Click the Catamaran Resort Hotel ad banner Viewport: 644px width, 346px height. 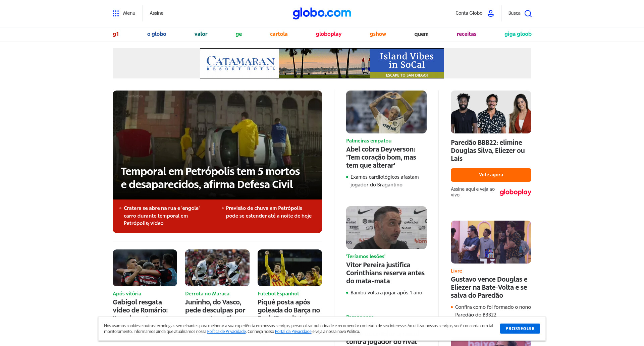322,63
